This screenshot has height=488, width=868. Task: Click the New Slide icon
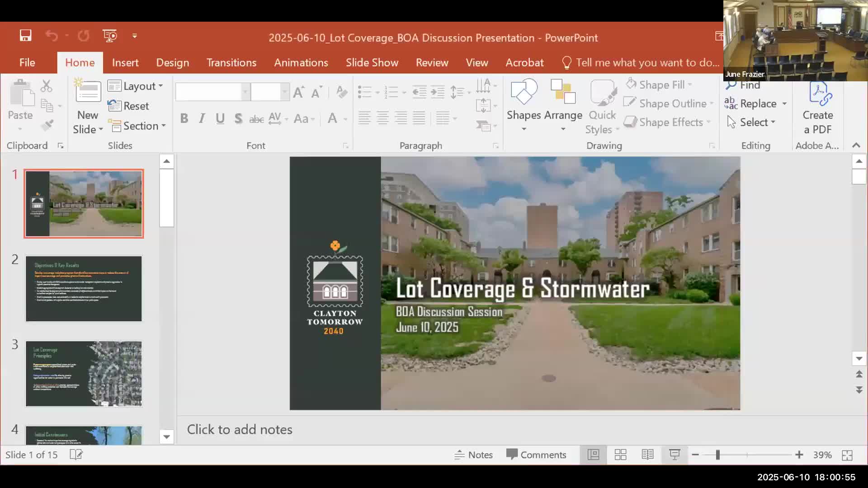88,93
